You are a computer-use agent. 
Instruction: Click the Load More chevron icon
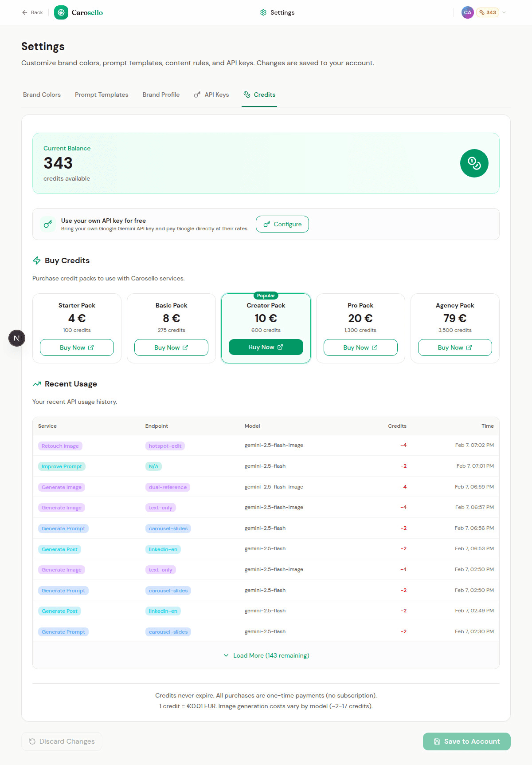226,655
